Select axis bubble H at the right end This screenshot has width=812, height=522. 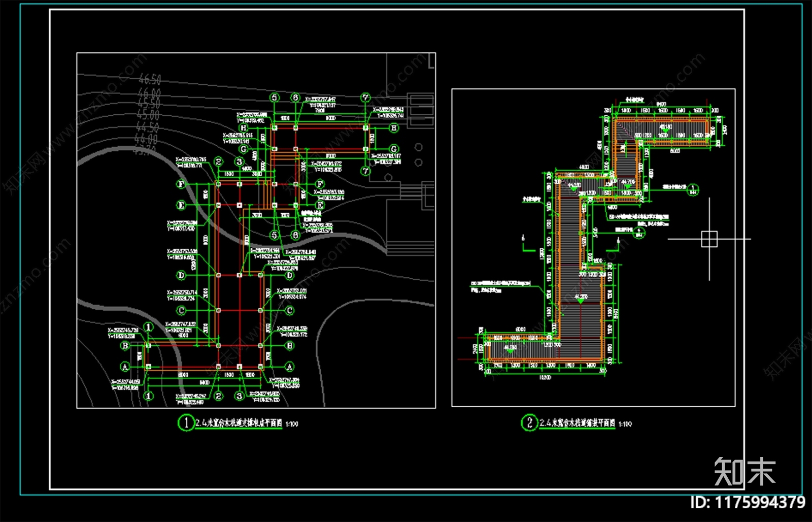pos(394,128)
